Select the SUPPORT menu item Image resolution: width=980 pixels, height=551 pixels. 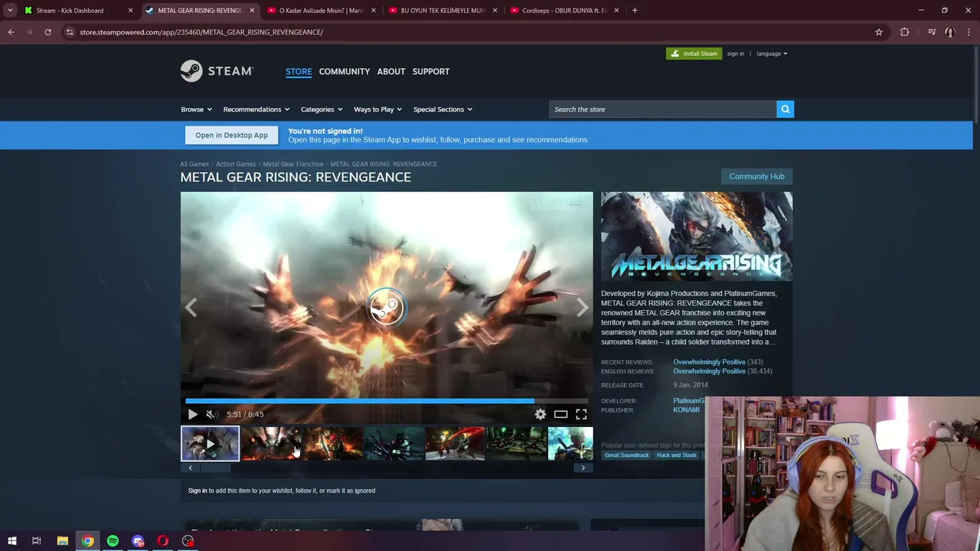point(431,71)
